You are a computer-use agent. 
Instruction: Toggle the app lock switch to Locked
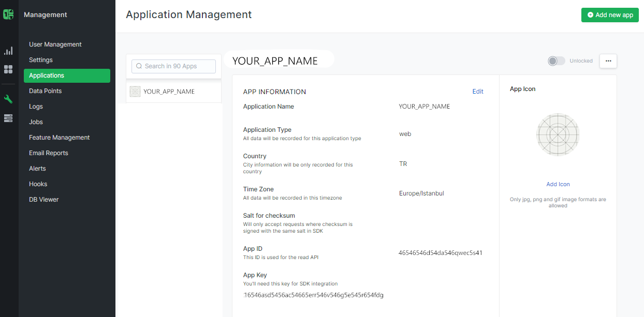pyautogui.click(x=556, y=61)
